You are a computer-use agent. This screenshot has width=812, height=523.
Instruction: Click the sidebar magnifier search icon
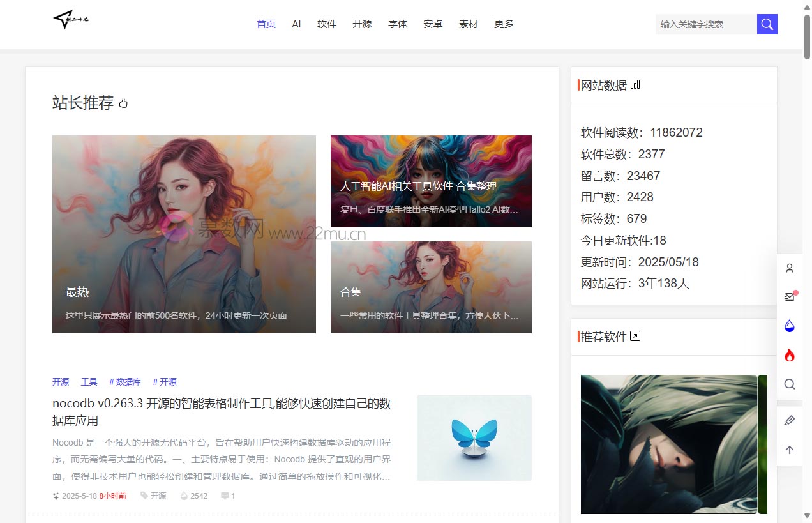(x=790, y=384)
